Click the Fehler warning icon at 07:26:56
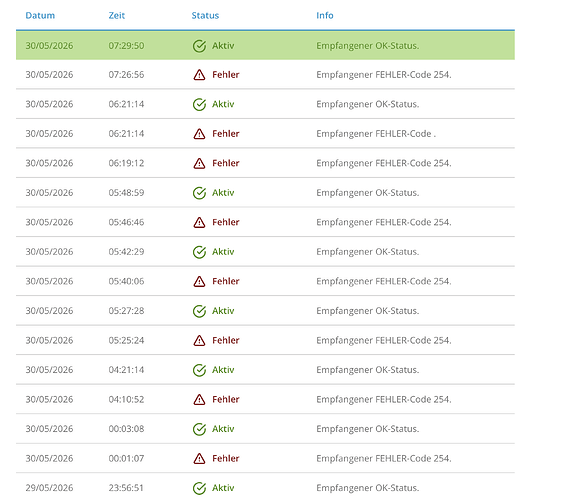This screenshot has height=500, width=577. (x=199, y=75)
